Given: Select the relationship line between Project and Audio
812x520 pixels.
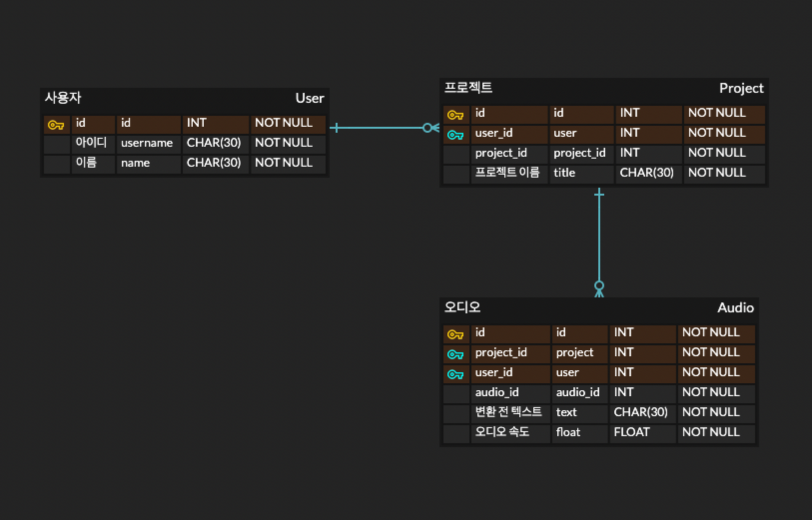Looking at the screenshot, I should (599, 243).
